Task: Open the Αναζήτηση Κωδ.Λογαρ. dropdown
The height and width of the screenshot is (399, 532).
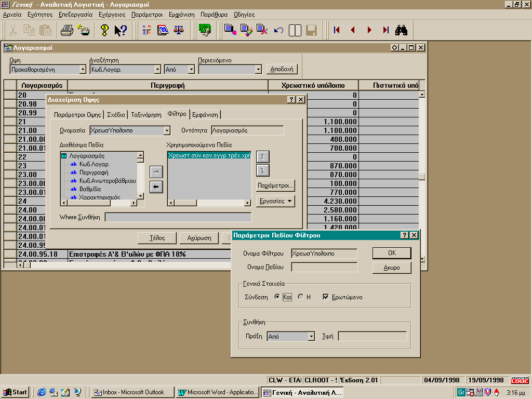Action: coord(157,70)
